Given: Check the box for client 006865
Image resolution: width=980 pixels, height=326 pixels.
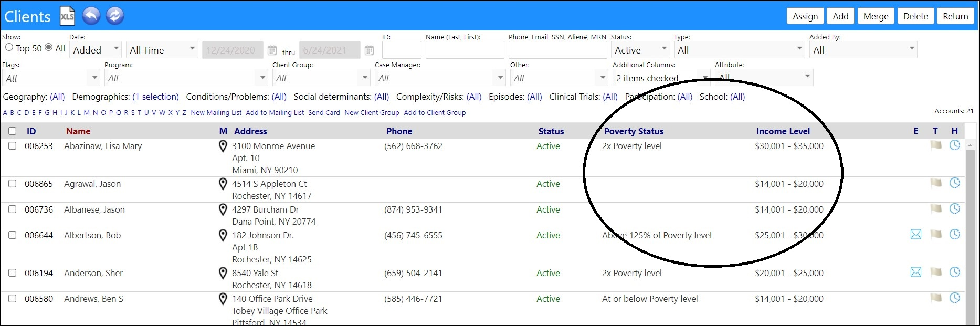Looking at the screenshot, I should coord(13,184).
